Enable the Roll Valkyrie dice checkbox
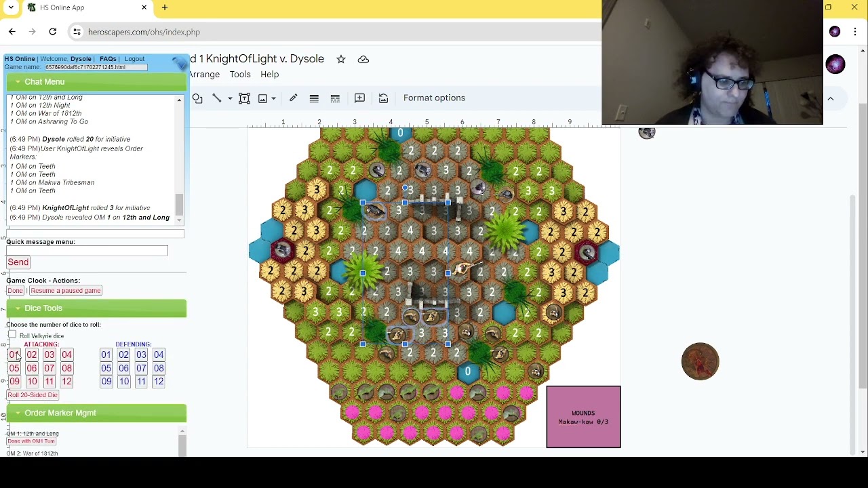The height and width of the screenshot is (488, 868). 12,335
